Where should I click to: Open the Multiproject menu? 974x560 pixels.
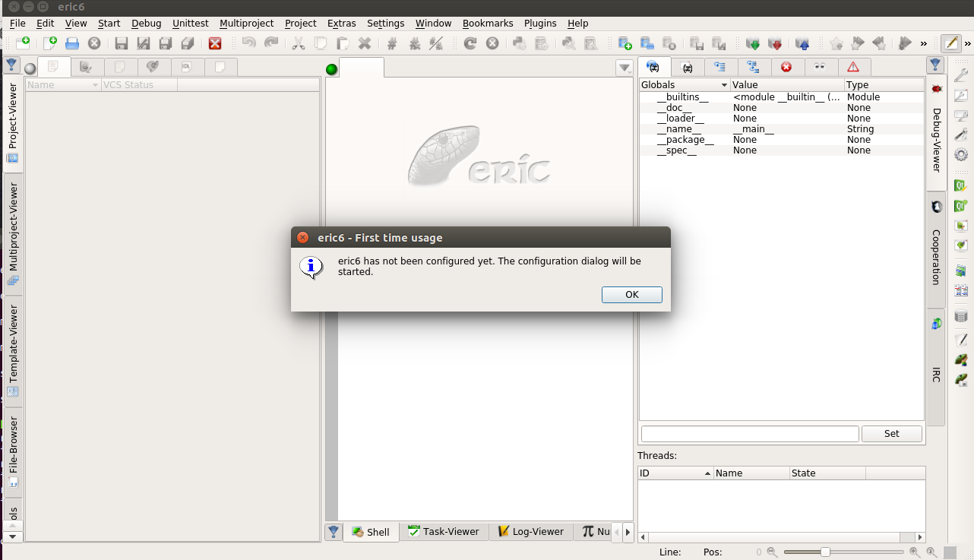[x=246, y=24]
